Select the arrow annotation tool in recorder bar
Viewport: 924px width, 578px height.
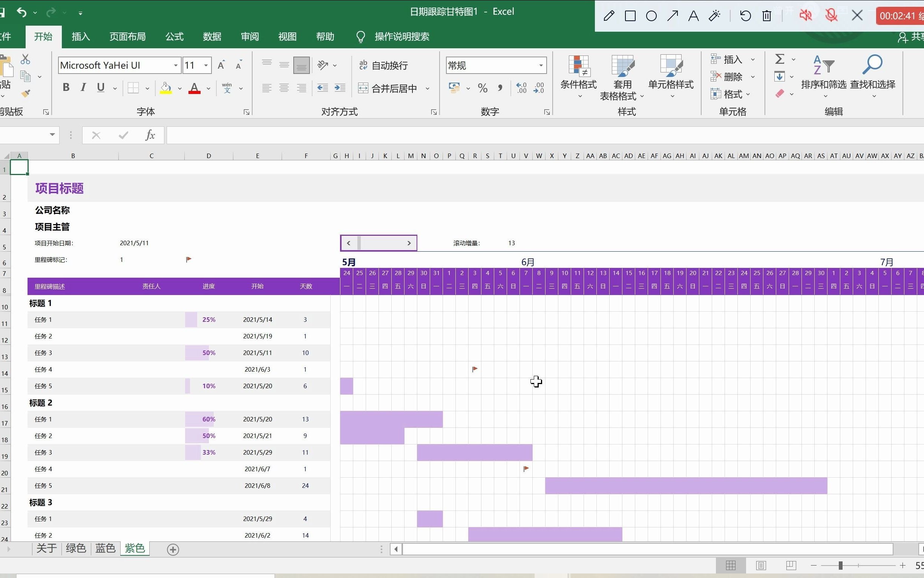click(673, 16)
